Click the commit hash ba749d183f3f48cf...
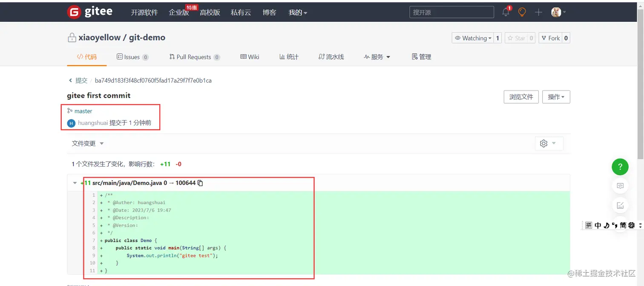 pos(153,80)
